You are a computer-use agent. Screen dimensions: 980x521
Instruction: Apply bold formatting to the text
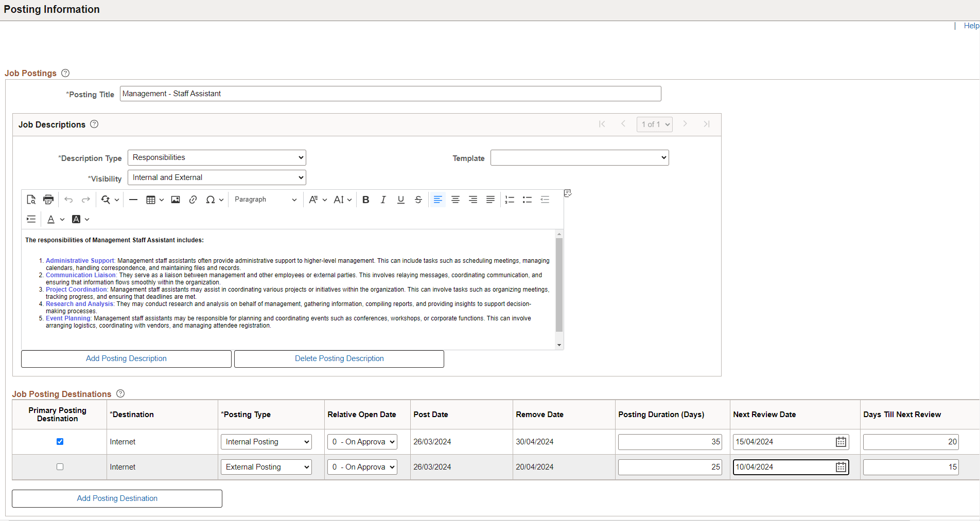[365, 200]
